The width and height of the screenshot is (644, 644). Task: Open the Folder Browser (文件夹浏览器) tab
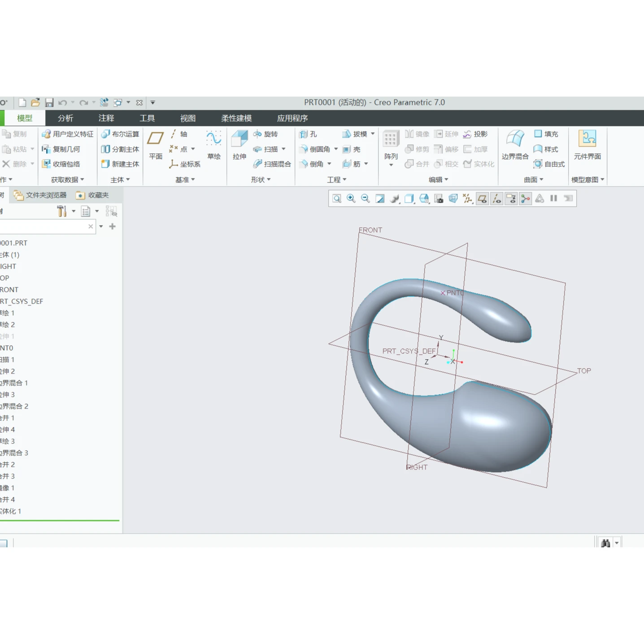pyautogui.click(x=40, y=195)
